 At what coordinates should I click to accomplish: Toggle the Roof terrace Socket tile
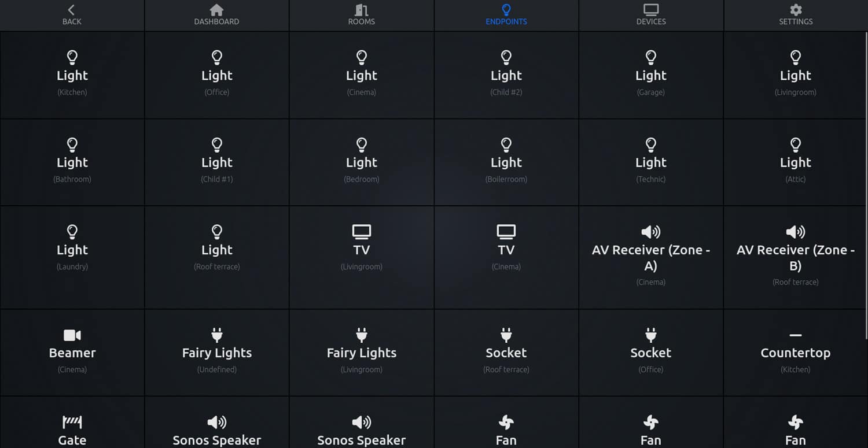click(506, 353)
